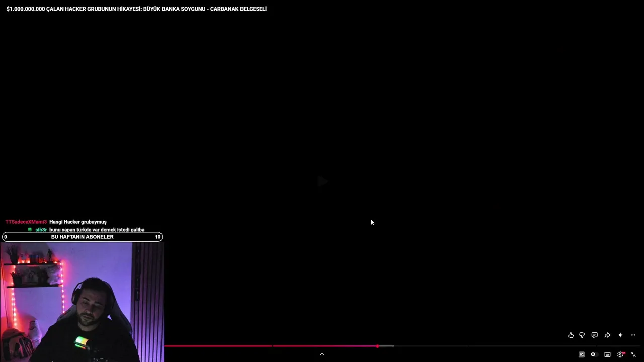
Task: Exit fullscreen mode
Action: pos(633,354)
